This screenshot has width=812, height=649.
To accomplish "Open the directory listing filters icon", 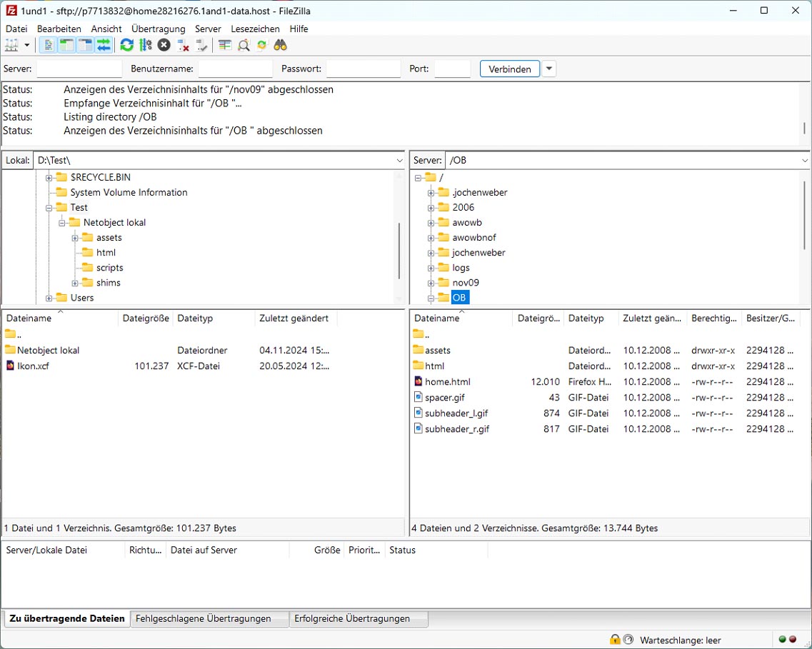I will (225, 45).
